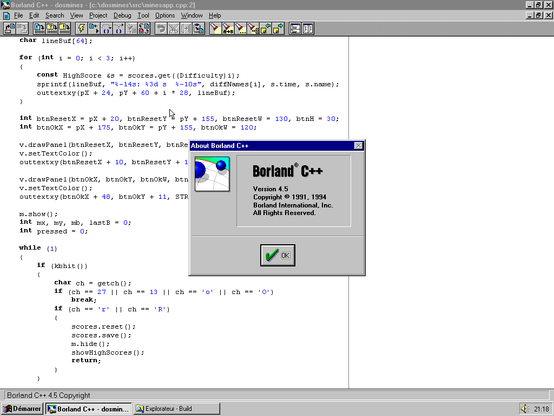Viewport: 554px width, 416px height.
Task: Click the Previous message icon with left arrow
Action: point(266,28)
